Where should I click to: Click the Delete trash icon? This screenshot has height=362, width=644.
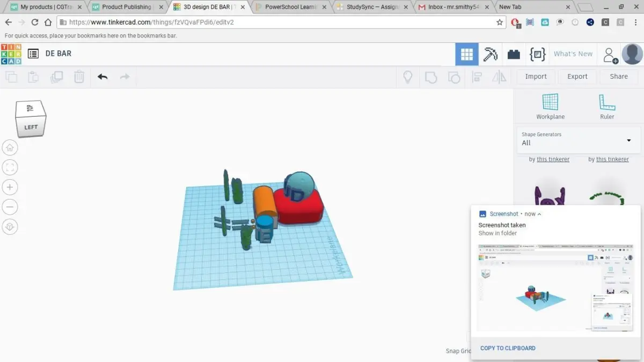[x=79, y=77]
